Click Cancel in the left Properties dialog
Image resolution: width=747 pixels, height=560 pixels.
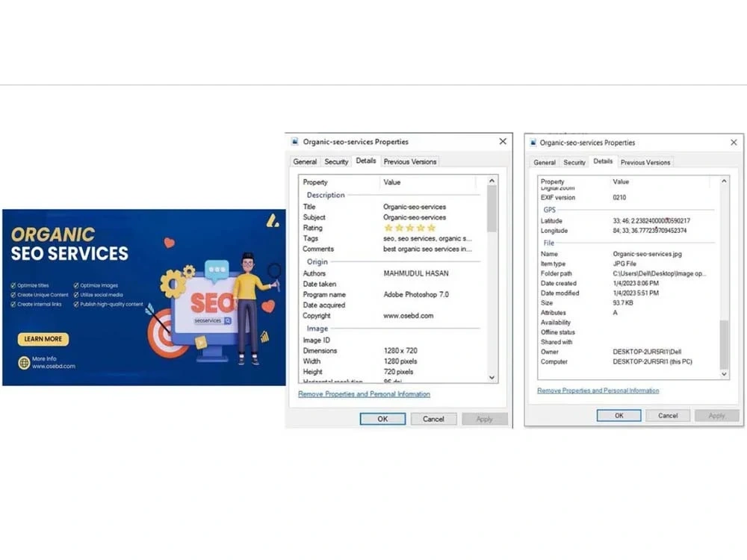433,419
